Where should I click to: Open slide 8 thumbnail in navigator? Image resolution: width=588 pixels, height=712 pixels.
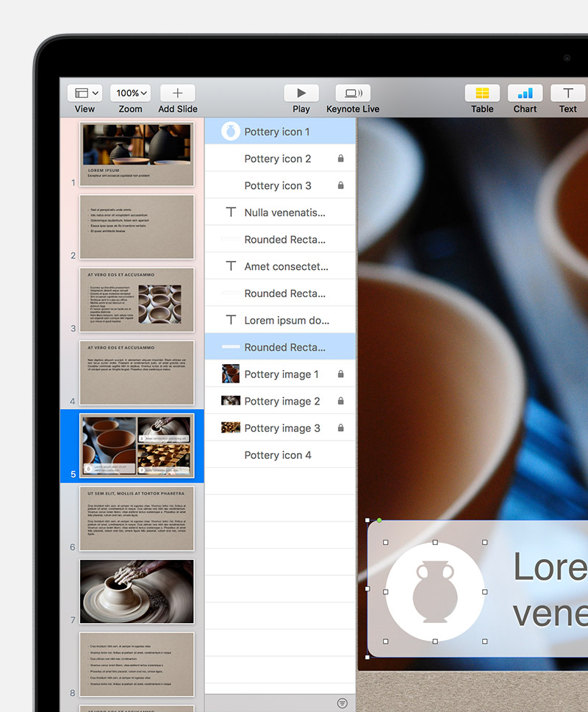(x=137, y=664)
